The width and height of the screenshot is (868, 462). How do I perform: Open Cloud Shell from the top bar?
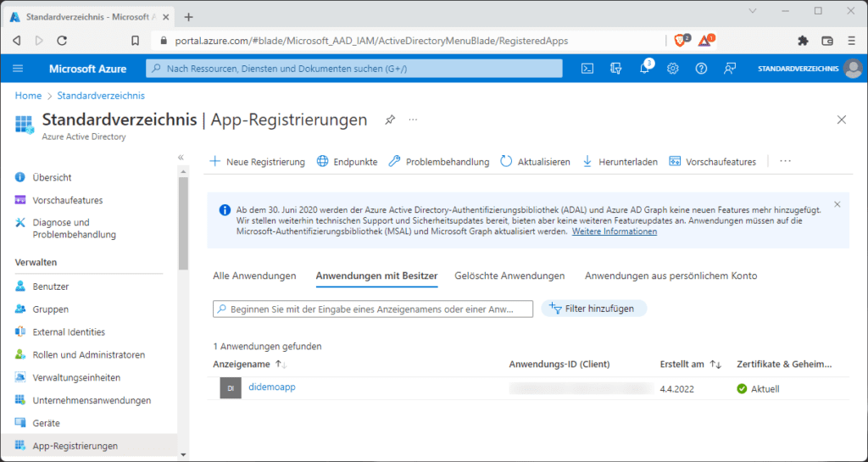(587, 69)
